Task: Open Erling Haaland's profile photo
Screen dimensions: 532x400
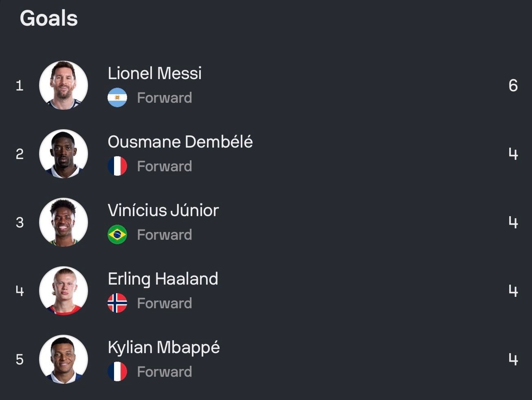Action: click(x=64, y=291)
